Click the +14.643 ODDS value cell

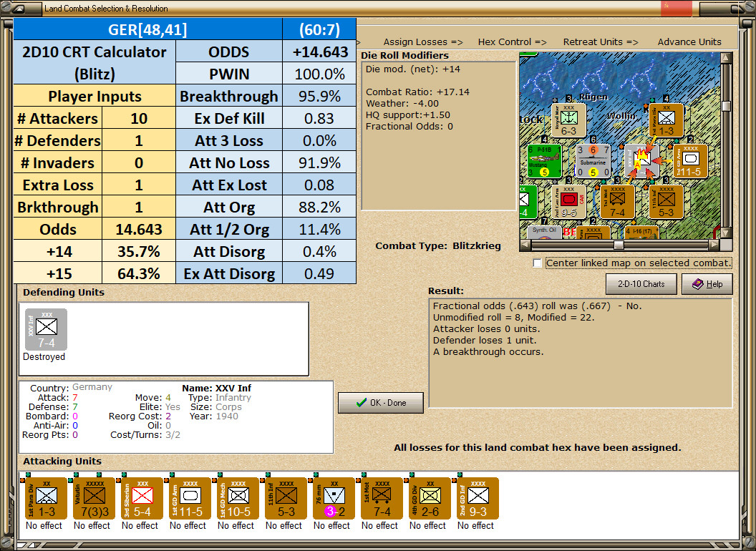click(320, 52)
